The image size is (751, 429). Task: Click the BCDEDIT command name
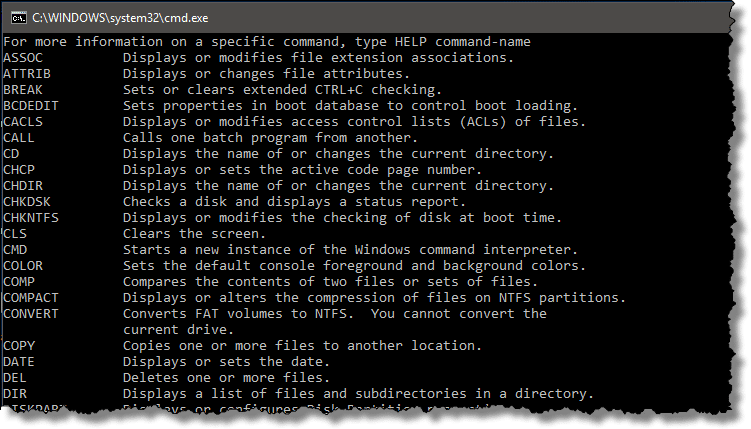point(31,106)
